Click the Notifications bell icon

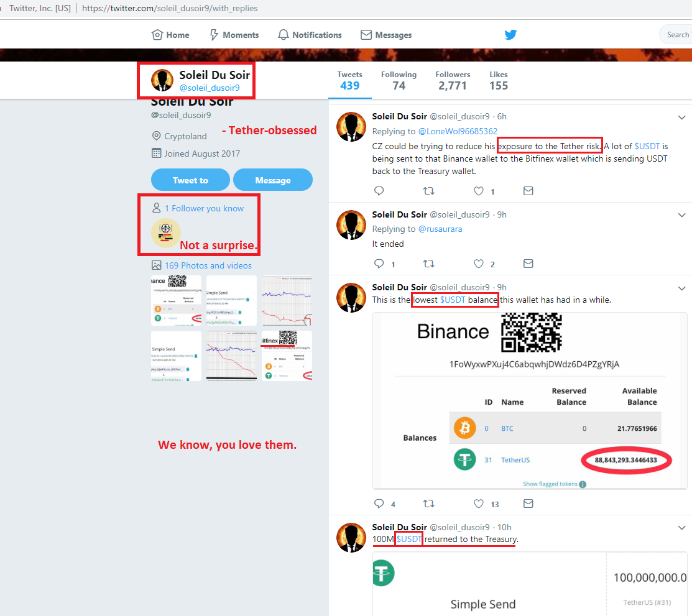284,35
